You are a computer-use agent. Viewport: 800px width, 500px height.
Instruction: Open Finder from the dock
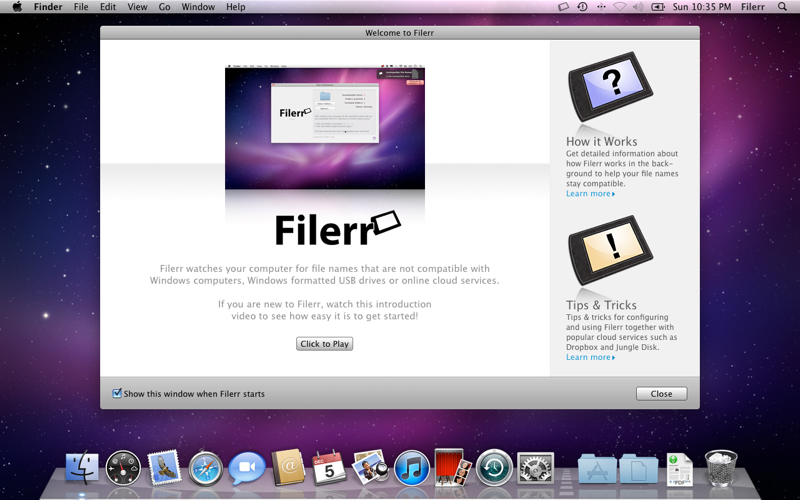click(82, 467)
